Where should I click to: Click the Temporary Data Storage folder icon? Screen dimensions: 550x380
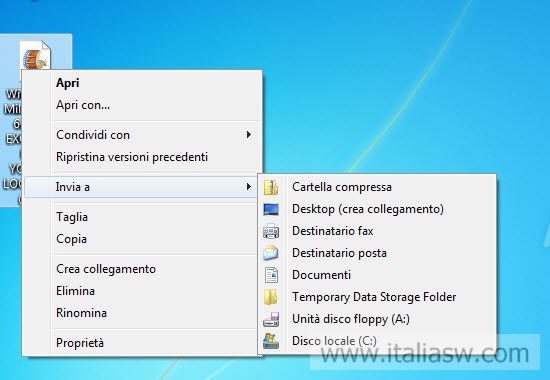tap(271, 297)
